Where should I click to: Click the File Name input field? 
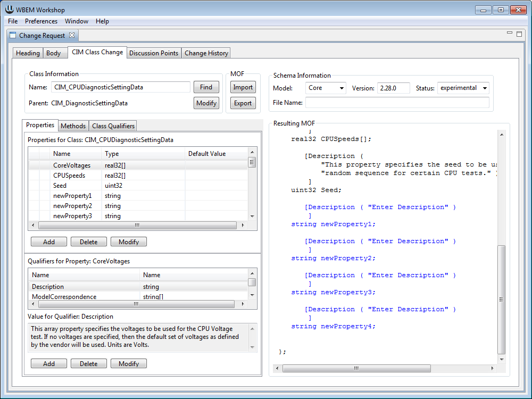click(x=397, y=103)
